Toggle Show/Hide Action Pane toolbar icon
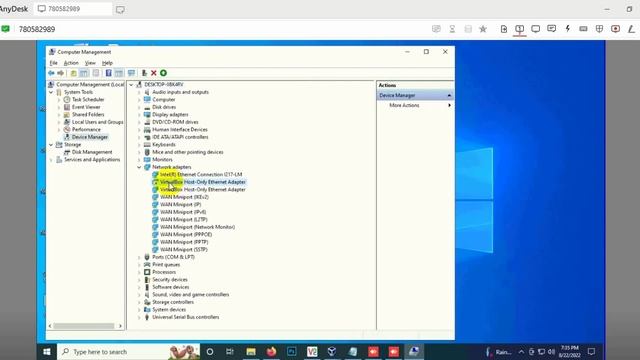 point(119,73)
